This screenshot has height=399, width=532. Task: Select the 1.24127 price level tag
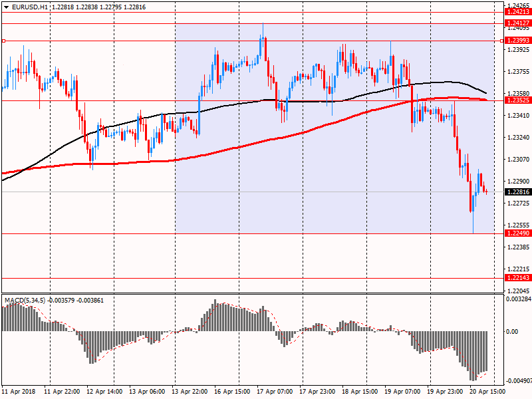pyautogui.click(x=517, y=23)
